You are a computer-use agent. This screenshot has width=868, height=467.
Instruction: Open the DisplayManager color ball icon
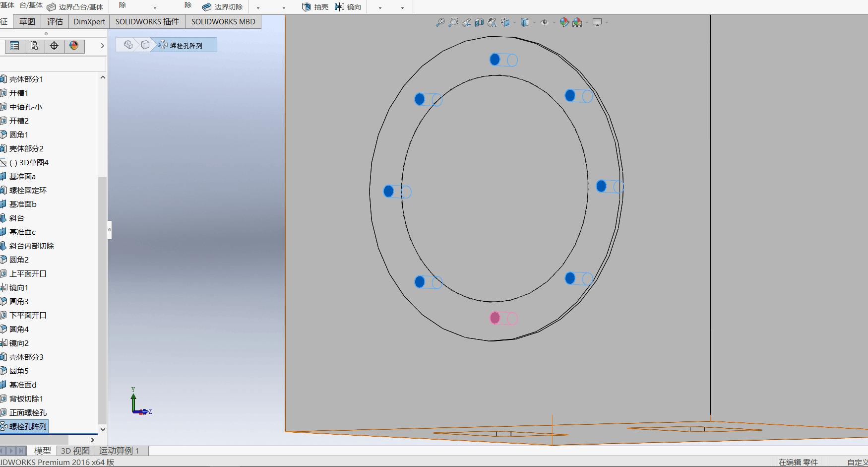point(74,46)
